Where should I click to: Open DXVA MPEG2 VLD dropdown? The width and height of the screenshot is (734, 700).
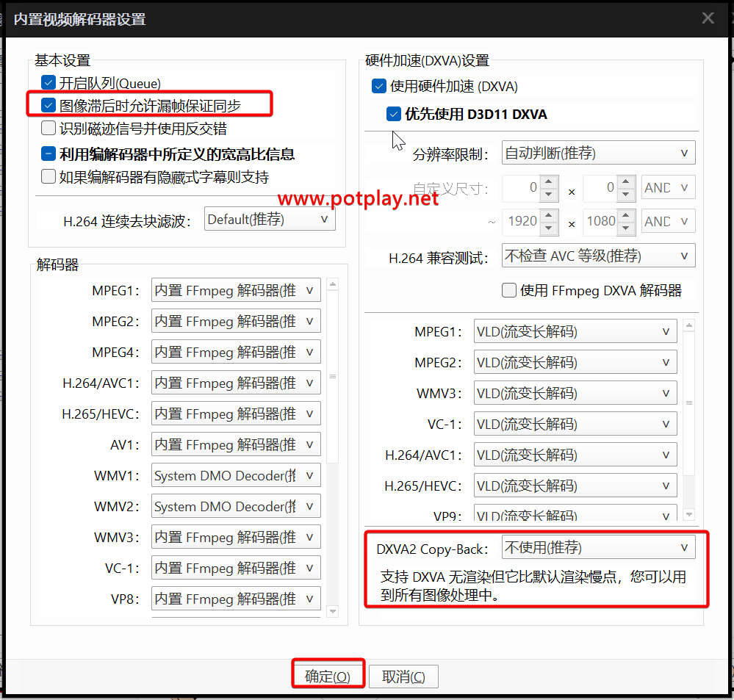pos(575,362)
